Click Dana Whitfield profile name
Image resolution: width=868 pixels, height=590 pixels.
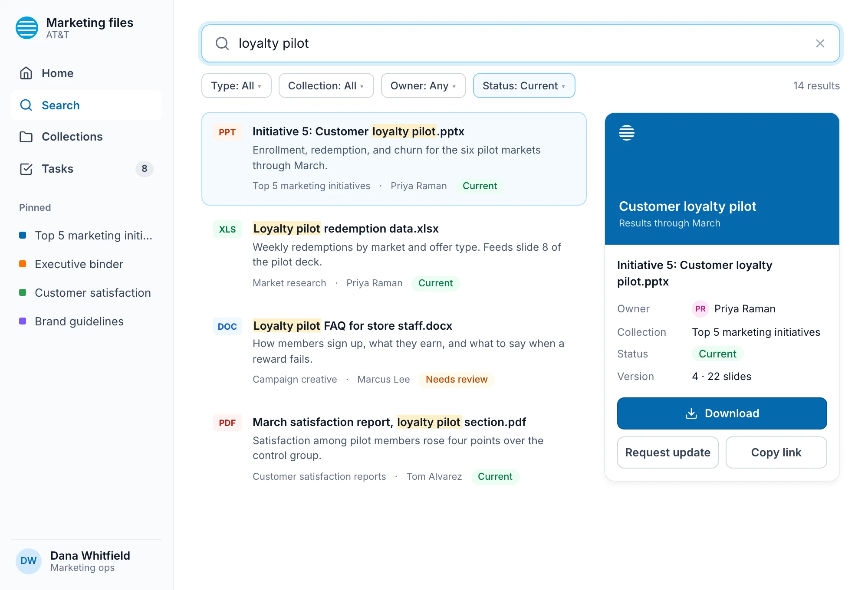(x=90, y=556)
